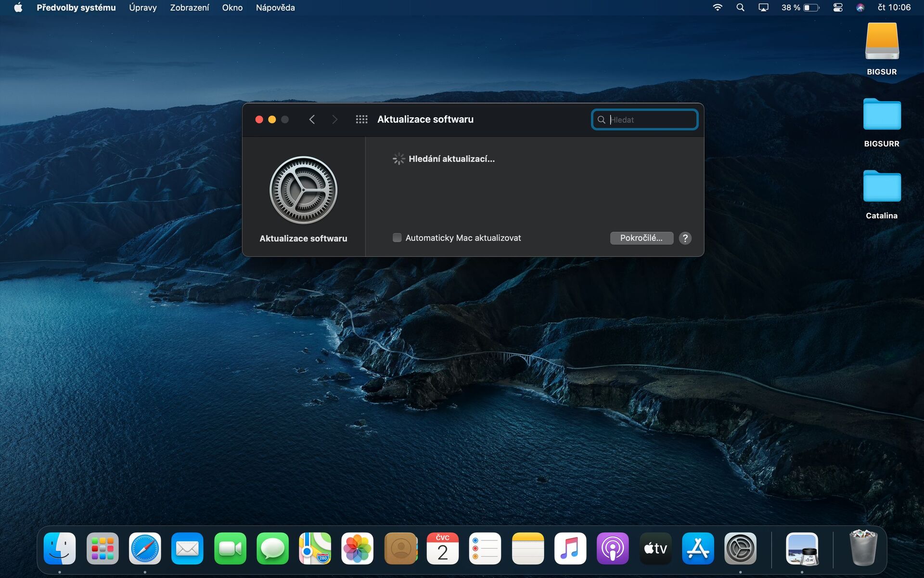Launch Mail from the Dock
This screenshot has width=924, height=578.
click(187, 548)
